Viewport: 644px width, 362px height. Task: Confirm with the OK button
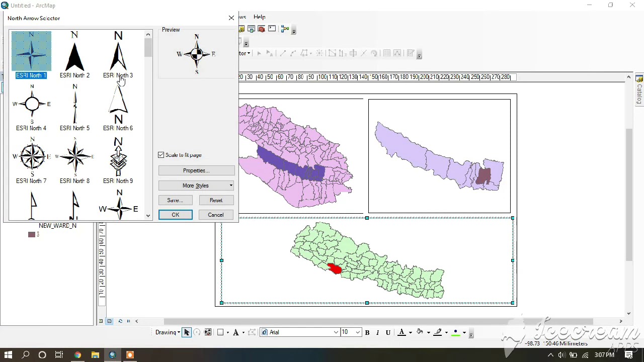click(175, 215)
